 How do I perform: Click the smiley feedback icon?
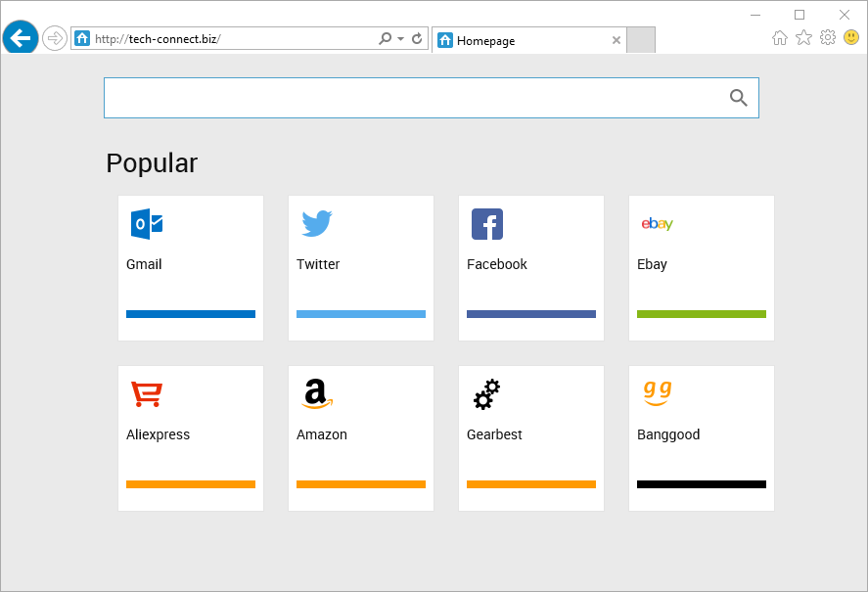(x=851, y=37)
